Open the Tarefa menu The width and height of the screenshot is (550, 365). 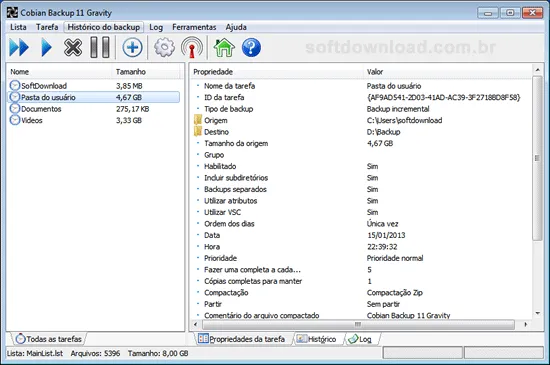tap(47, 27)
